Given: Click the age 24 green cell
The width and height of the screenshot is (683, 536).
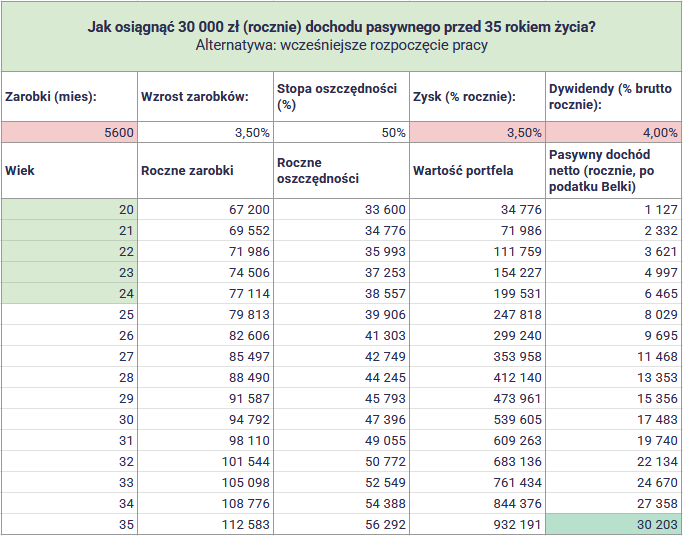Looking at the screenshot, I should click(69, 293).
